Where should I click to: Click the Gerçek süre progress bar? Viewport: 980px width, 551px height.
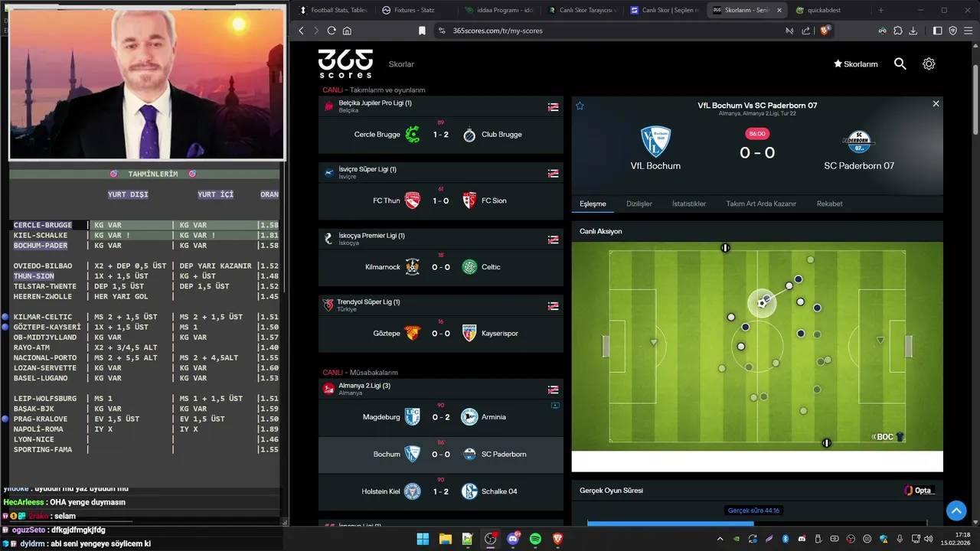[x=756, y=524]
